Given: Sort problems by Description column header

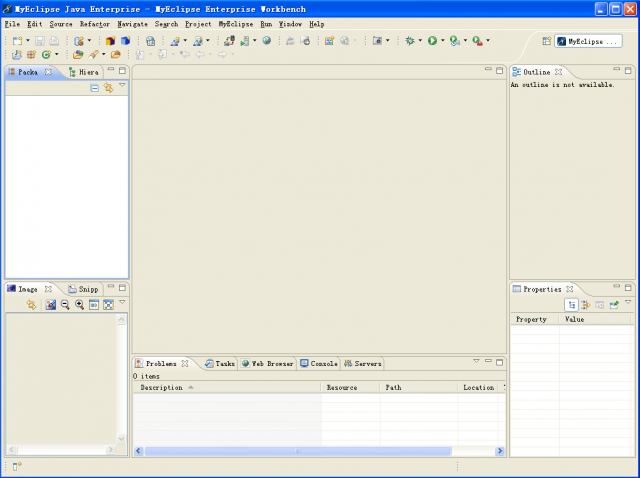Looking at the screenshot, I should coord(162,387).
